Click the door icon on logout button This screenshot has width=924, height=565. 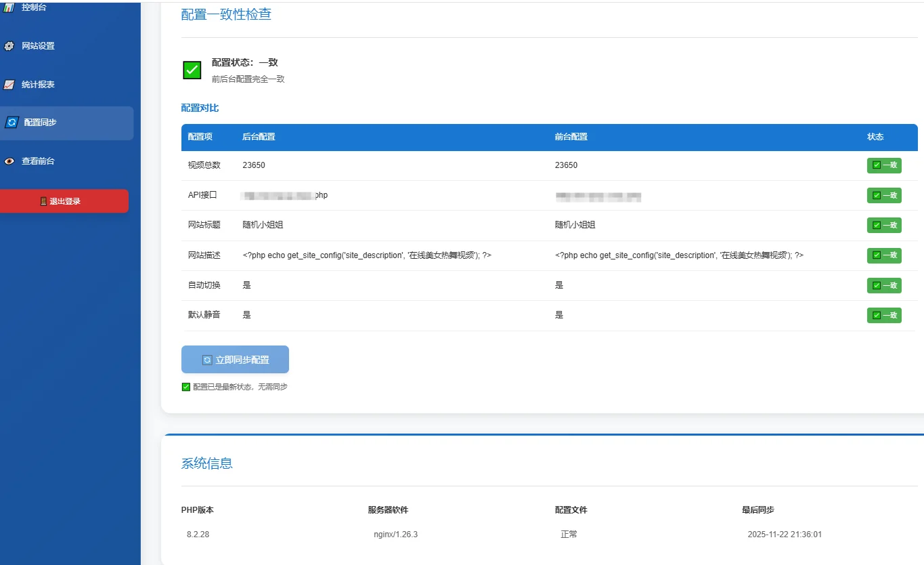pyautogui.click(x=43, y=201)
